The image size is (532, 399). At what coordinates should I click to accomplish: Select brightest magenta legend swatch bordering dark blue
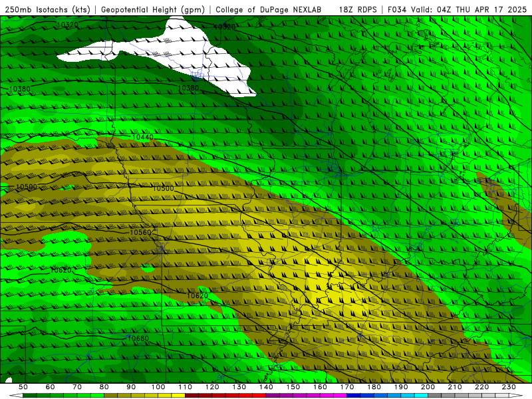(340, 396)
